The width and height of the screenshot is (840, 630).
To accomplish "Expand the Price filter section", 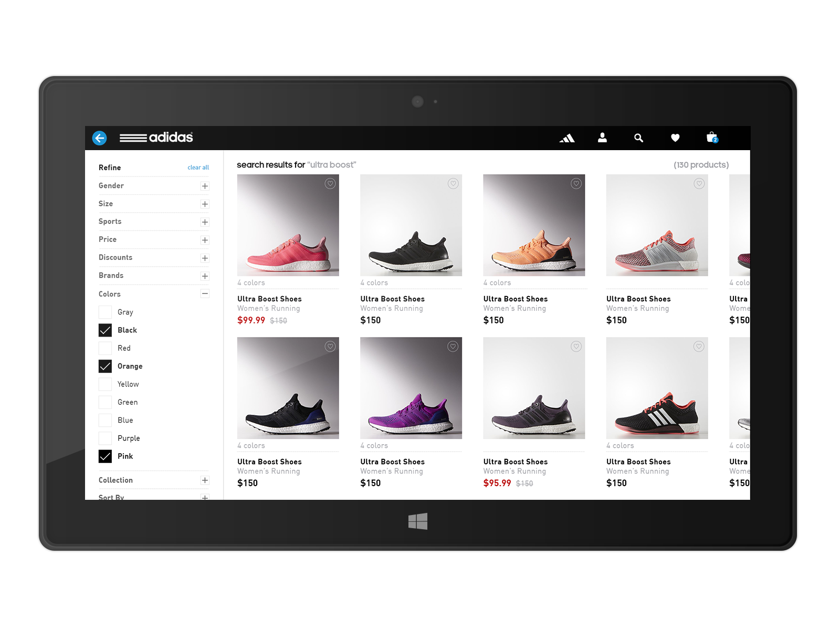I will (205, 240).
